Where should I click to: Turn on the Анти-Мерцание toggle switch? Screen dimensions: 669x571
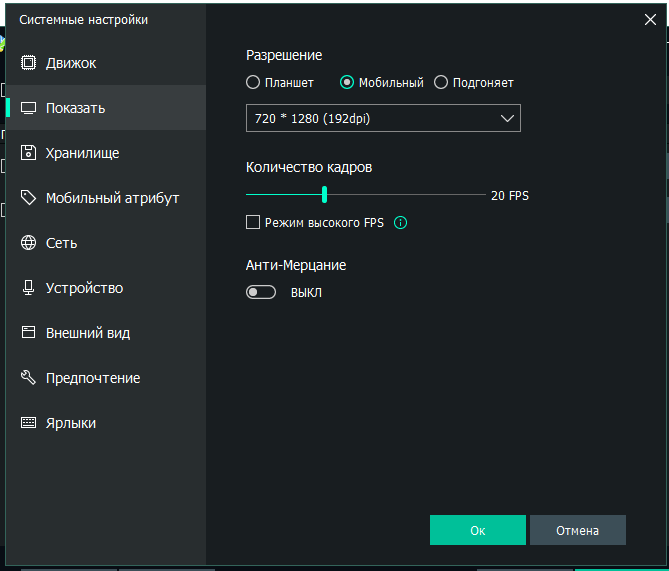click(262, 293)
